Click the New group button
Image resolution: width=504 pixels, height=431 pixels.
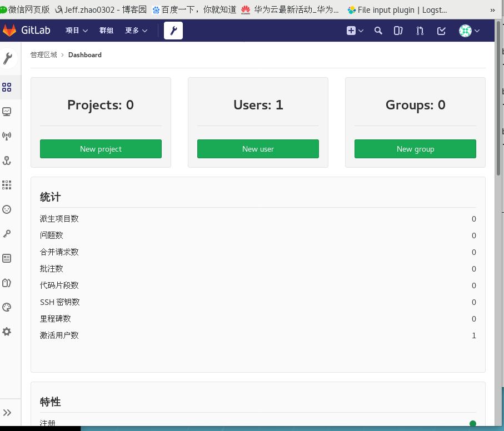415,149
